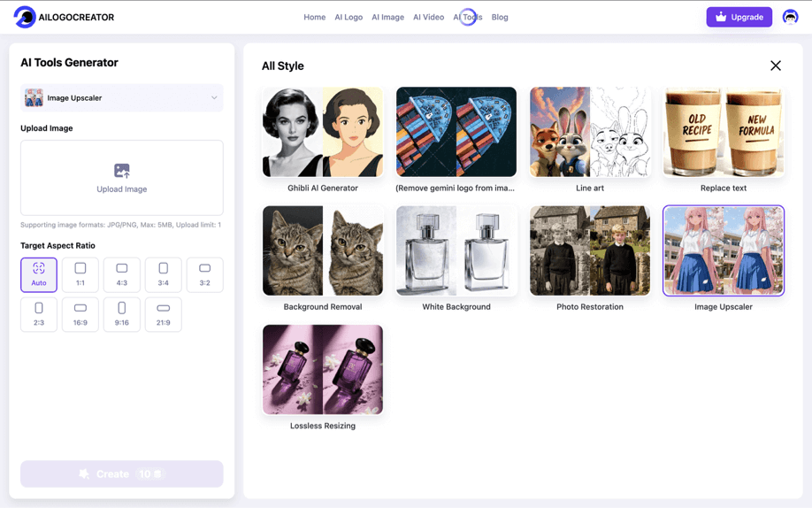Select the 3:2 aspect ratio
812x508 pixels.
tap(204, 274)
